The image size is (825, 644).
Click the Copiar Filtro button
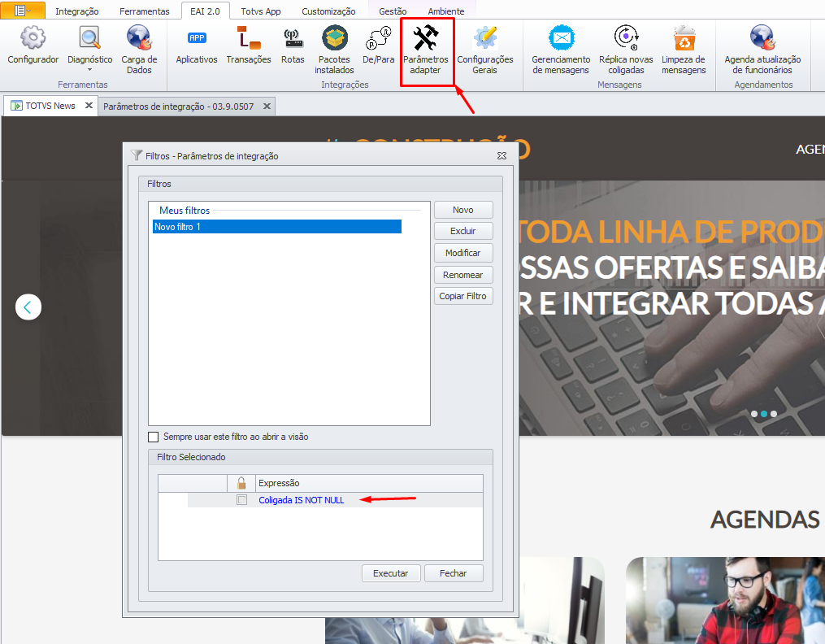click(463, 296)
